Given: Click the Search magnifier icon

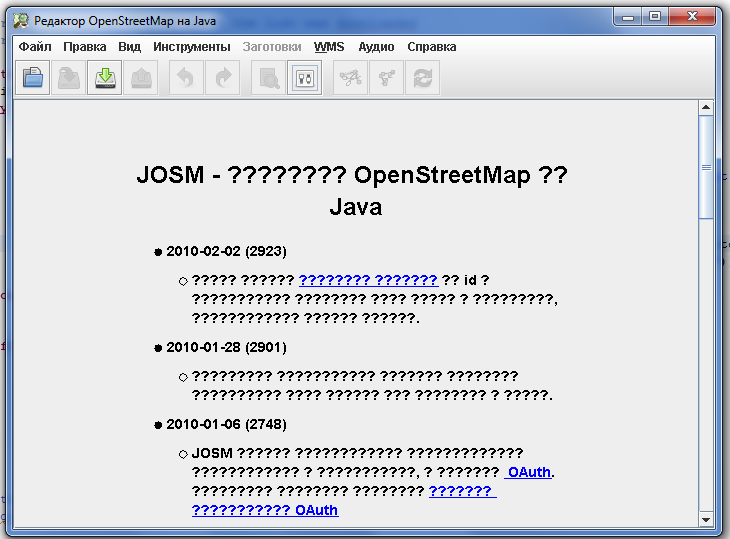Looking at the screenshot, I should (268, 78).
